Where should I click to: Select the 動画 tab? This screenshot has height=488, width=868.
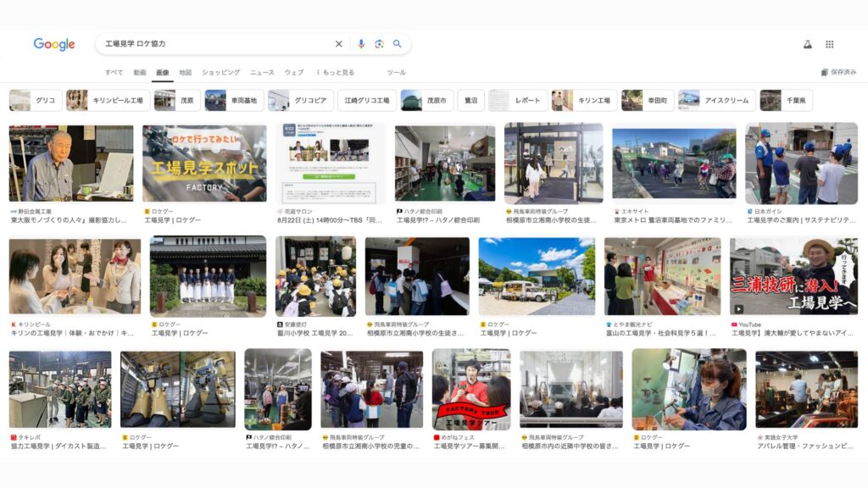click(x=139, y=73)
